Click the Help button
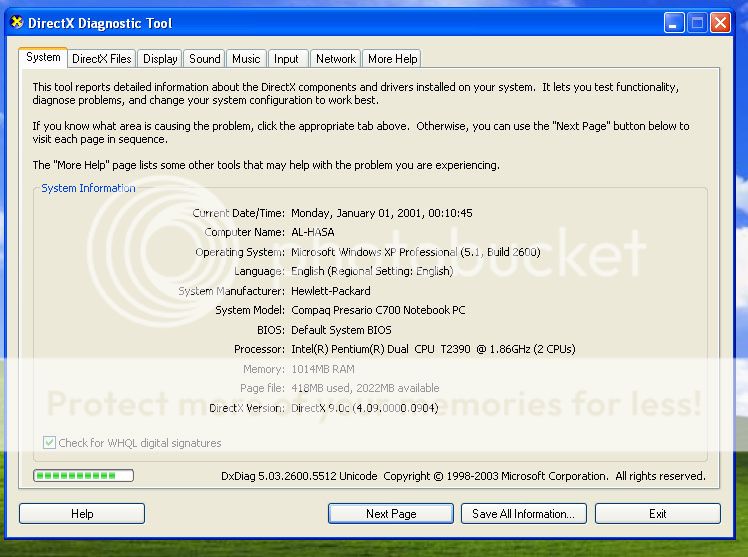Screen dimensions: 748x557 coord(82,514)
